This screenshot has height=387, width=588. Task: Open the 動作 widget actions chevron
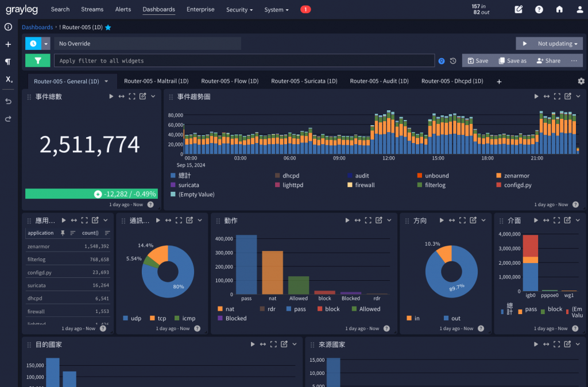(x=389, y=220)
